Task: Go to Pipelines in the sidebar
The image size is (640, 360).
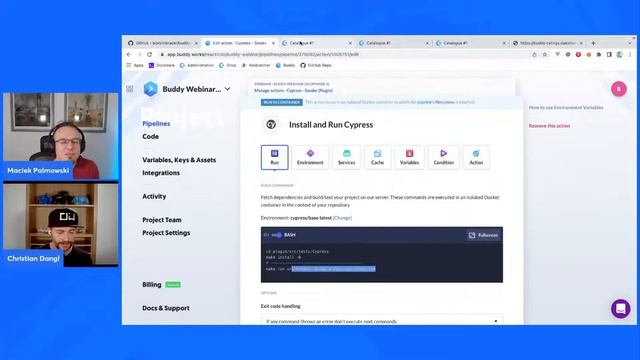Action: (156, 124)
